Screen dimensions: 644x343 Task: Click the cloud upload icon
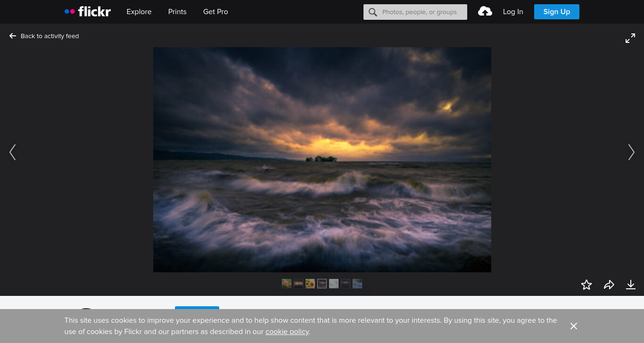tap(485, 11)
